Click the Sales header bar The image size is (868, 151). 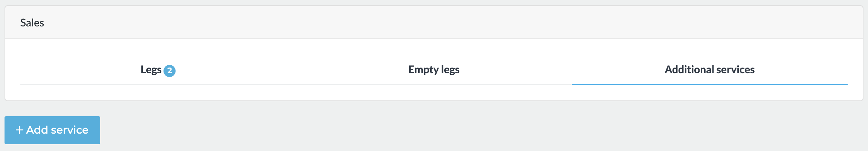point(433,23)
